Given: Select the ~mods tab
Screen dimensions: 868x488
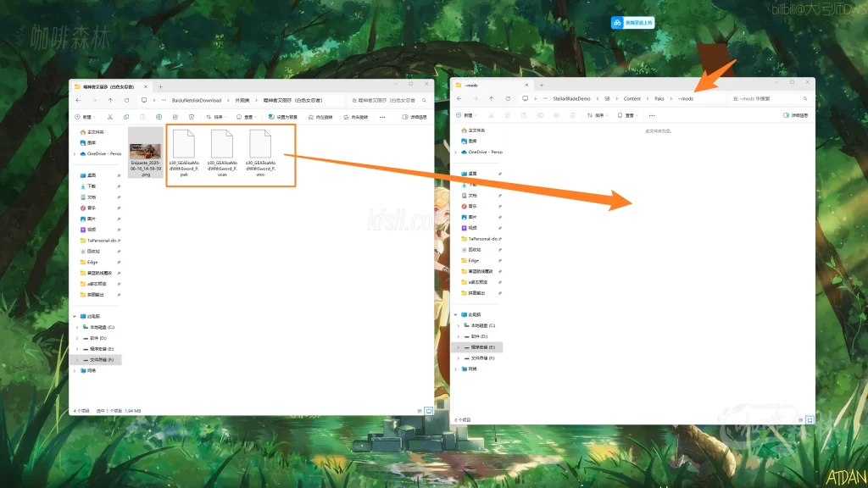Looking at the screenshot, I should pyautogui.click(x=492, y=86).
